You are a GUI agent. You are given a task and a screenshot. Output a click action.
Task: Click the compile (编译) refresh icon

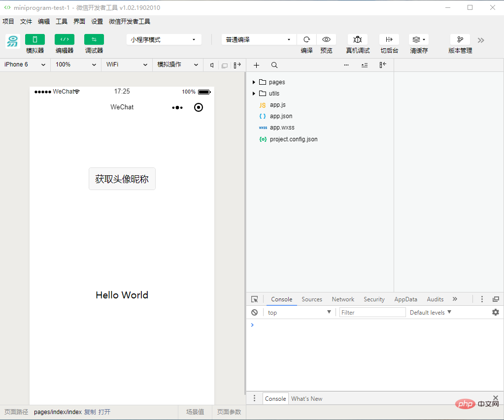pyautogui.click(x=306, y=39)
